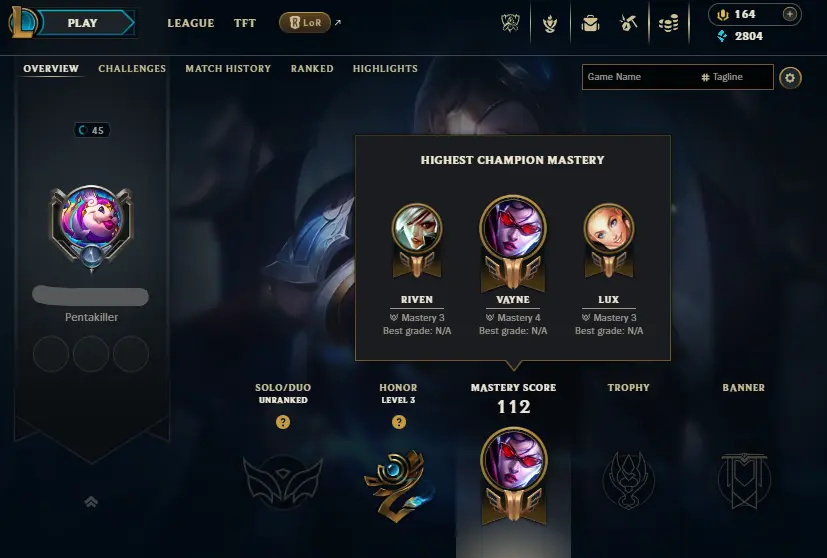
Task: Click the Honor Level question mark icon
Action: (x=399, y=422)
